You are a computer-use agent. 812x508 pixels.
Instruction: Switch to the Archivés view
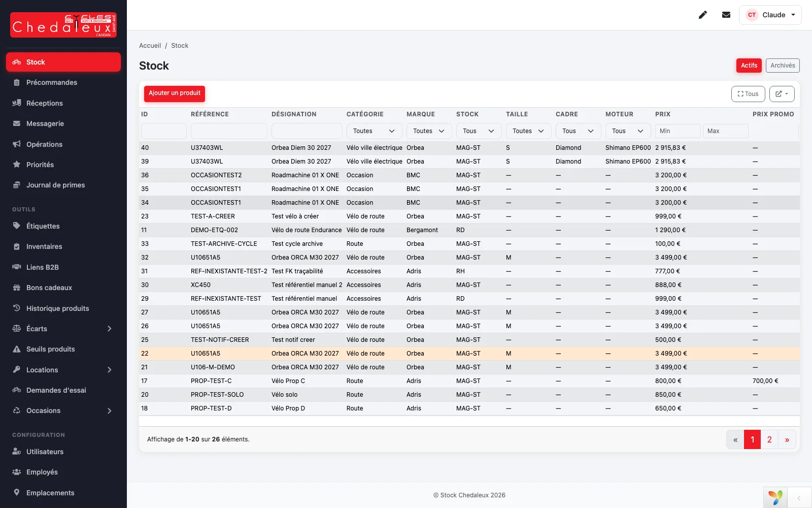click(783, 66)
